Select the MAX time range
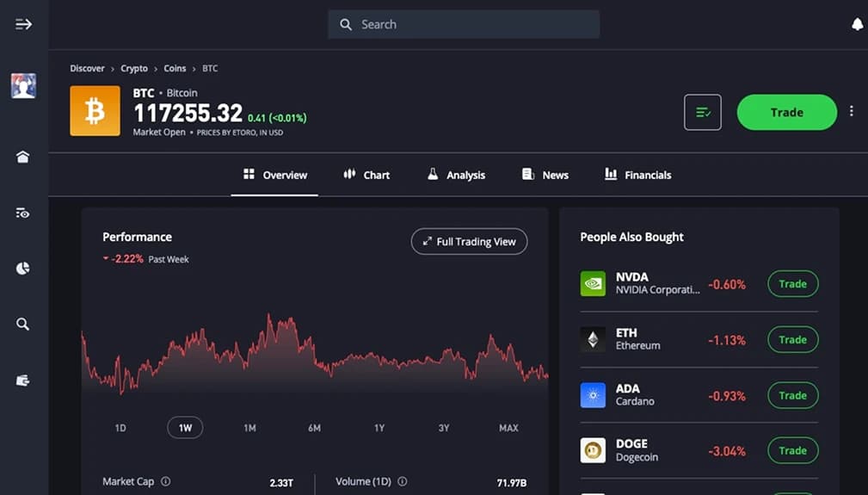The image size is (868, 495). tap(508, 428)
